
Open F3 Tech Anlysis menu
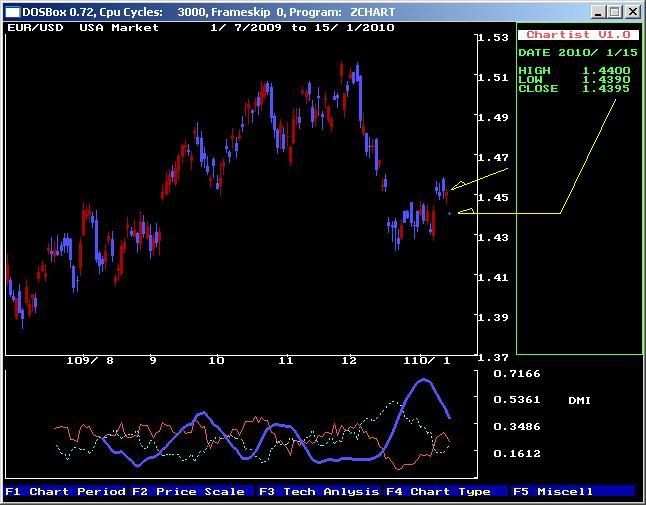(x=319, y=491)
